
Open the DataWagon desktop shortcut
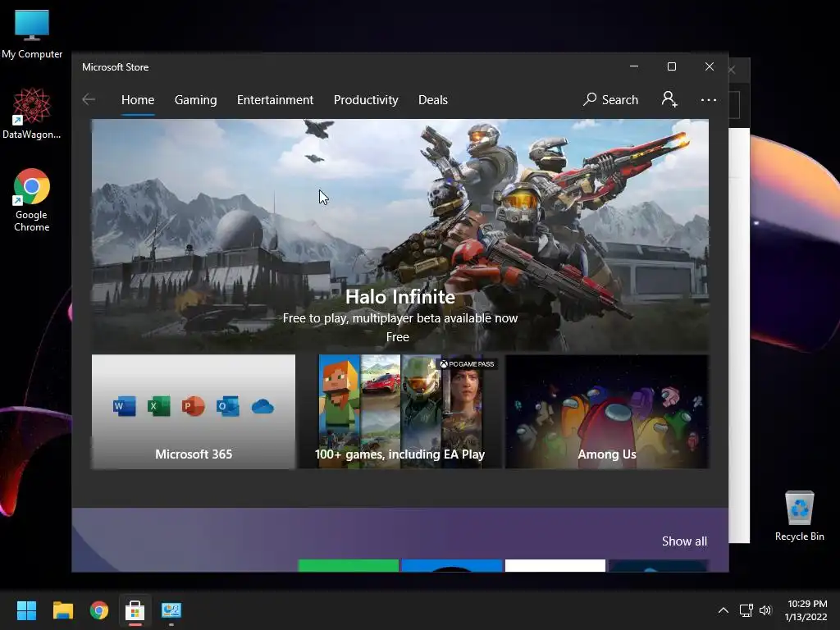click(32, 113)
